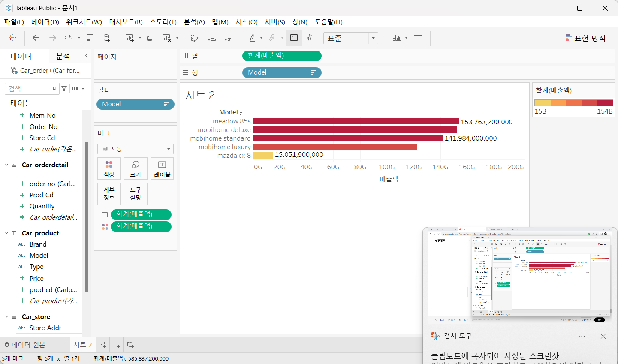Click the filter fields funnel icon
Screen dimensions: 618x364
click(64, 89)
